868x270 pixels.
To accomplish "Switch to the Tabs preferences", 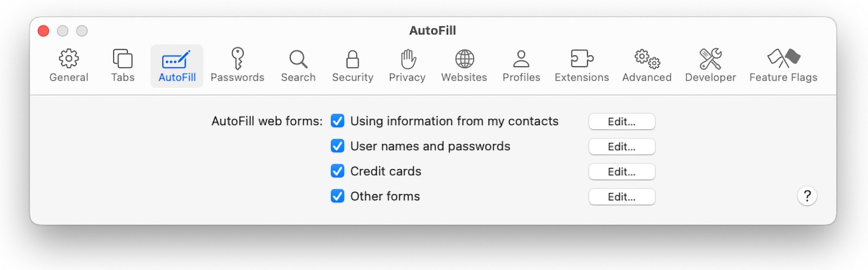I will (x=123, y=66).
